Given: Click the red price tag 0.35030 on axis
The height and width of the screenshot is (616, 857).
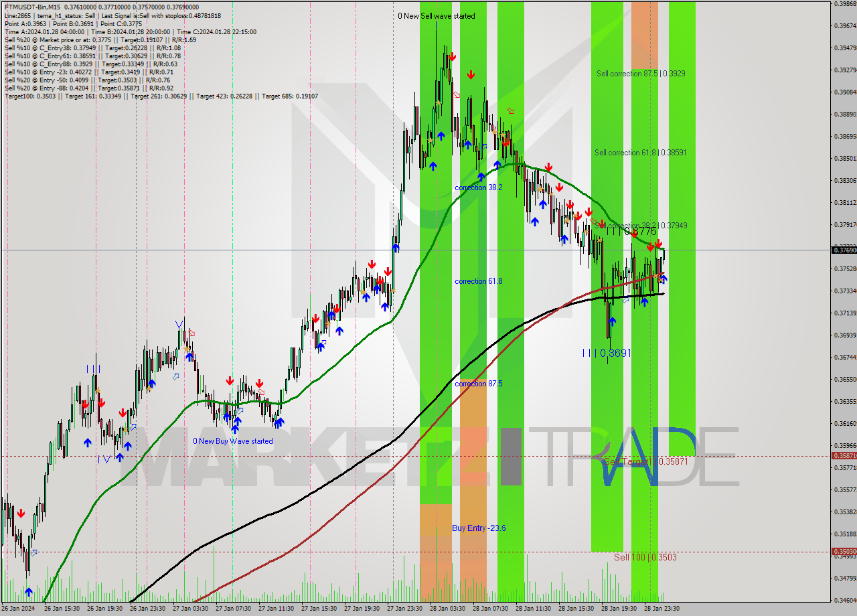Looking at the screenshot, I should tap(844, 552).
